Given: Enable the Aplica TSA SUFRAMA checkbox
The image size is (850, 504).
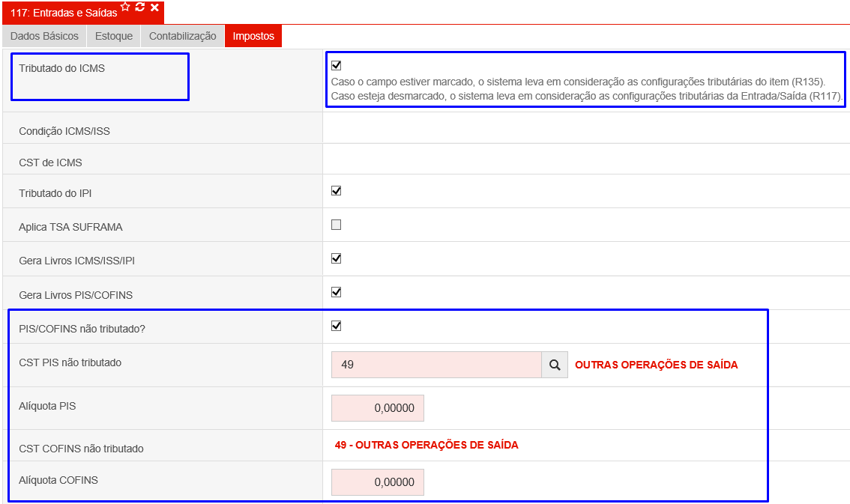Looking at the screenshot, I should (x=336, y=225).
